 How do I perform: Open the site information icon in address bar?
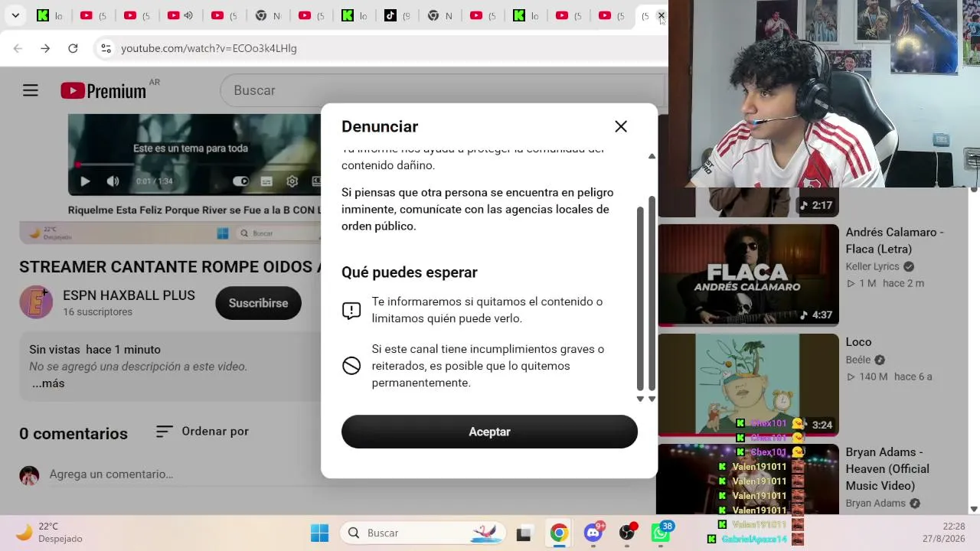pyautogui.click(x=106, y=48)
